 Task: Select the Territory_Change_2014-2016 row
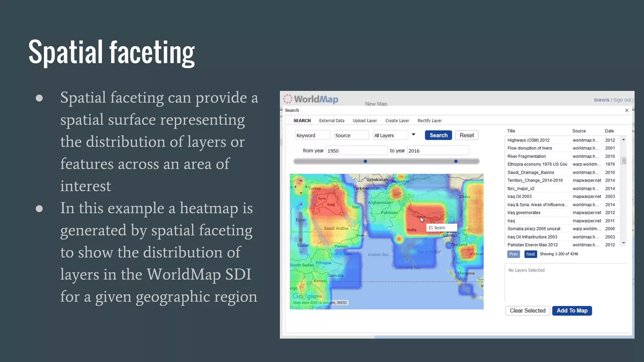pyautogui.click(x=562, y=180)
